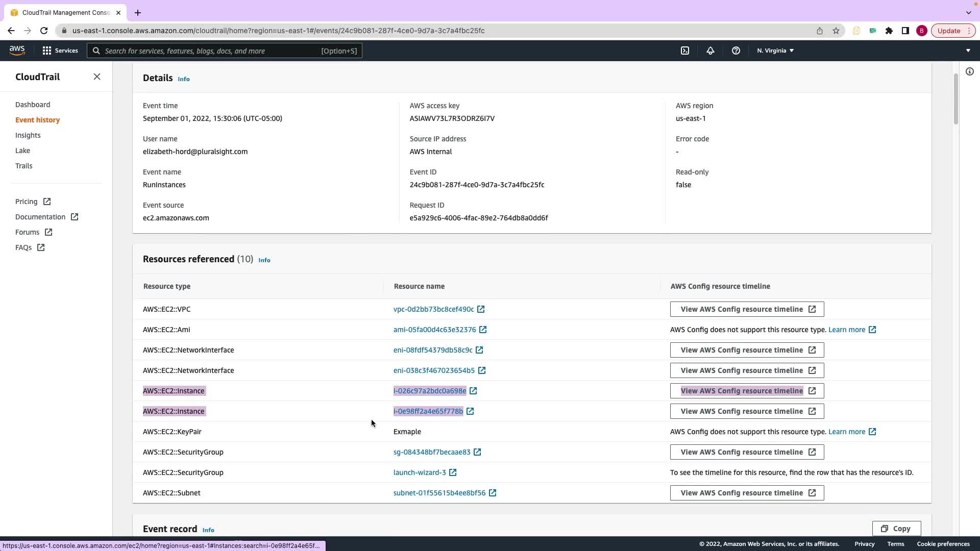Open the info panel icon at right edge
980x551 pixels.
point(970,71)
